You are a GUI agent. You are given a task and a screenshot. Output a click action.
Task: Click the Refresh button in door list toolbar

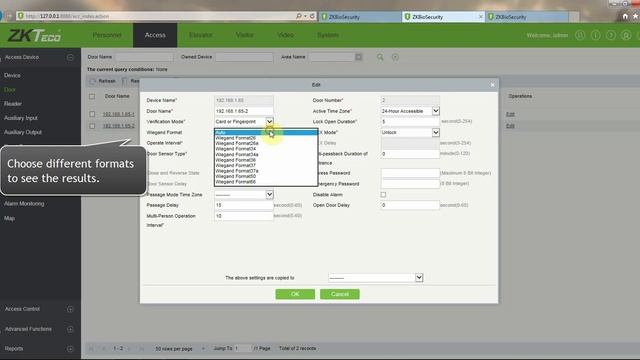click(103, 81)
